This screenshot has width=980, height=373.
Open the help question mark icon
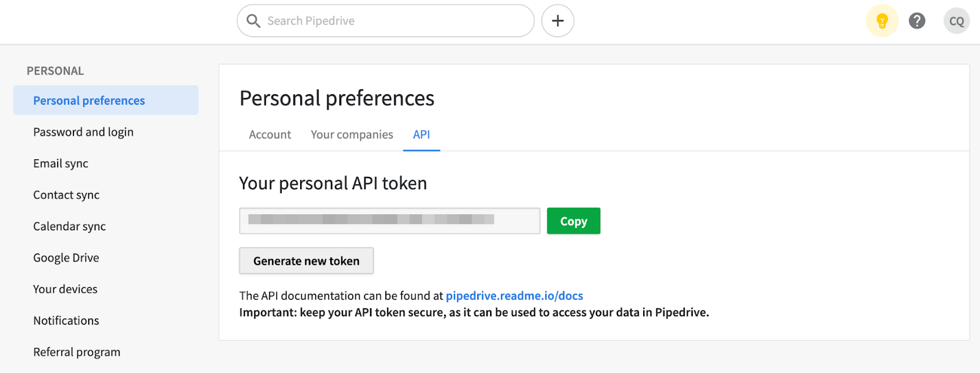tap(917, 21)
